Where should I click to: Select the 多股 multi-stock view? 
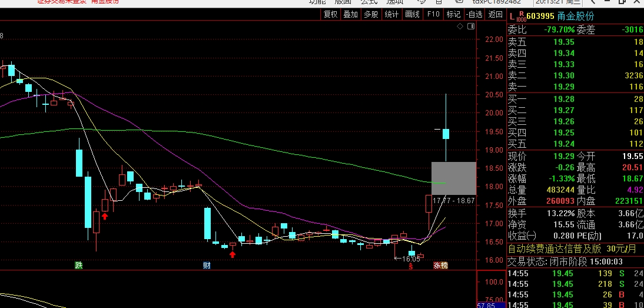(x=371, y=14)
